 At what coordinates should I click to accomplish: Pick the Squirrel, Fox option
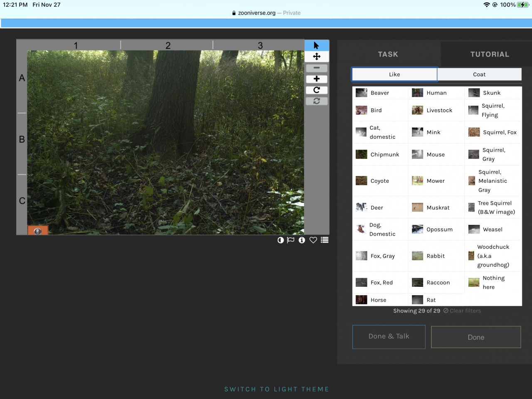click(493, 132)
